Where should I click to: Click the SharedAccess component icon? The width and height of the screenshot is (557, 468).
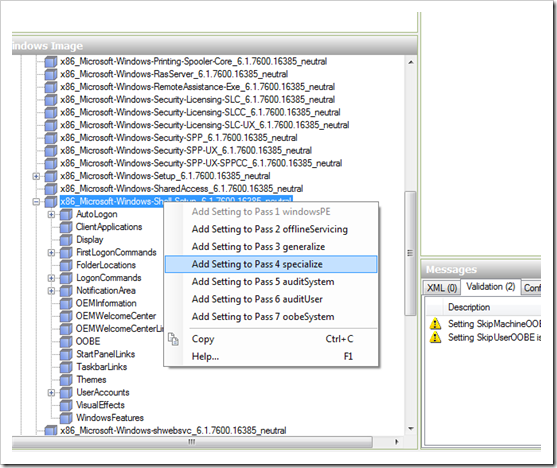tap(50, 189)
